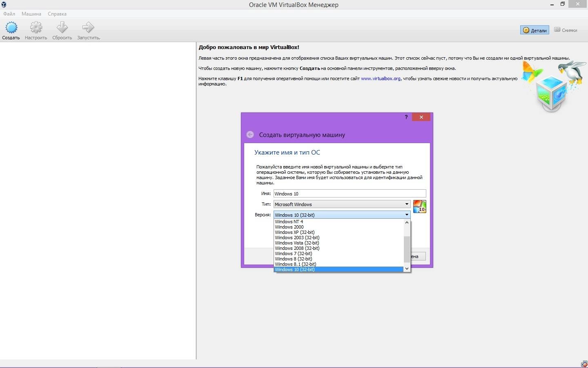Open the Файл menu
The width and height of the screenshot is (588, 368).
point(9,14)
